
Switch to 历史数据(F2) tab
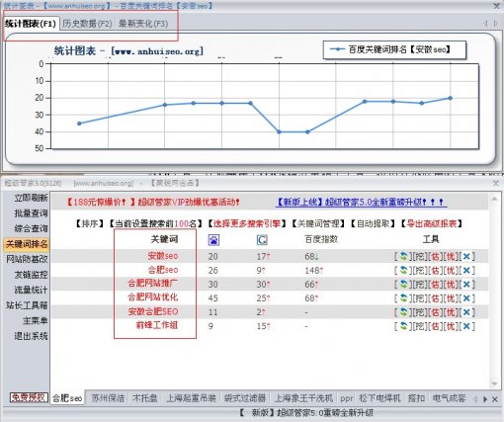tap(87, 24)
